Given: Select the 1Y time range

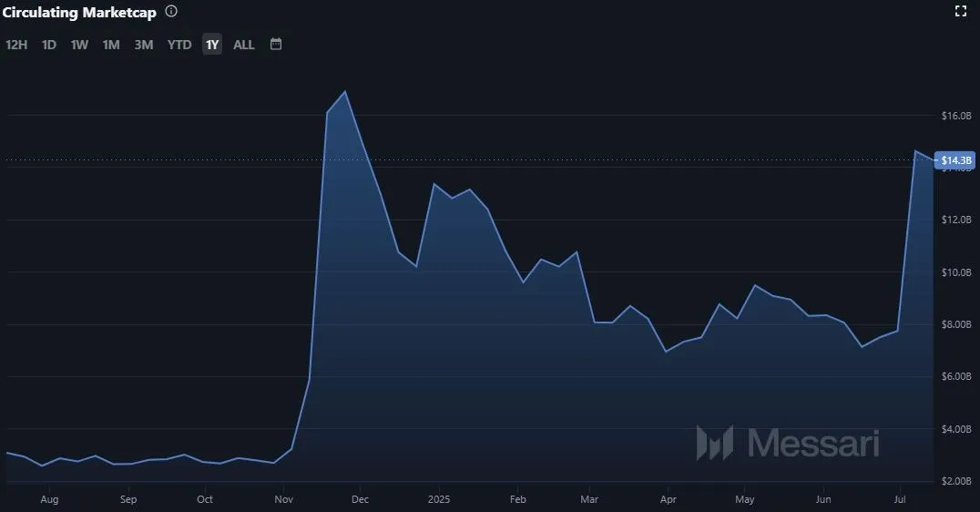Looking at the screenshot, I should (x=212, y=45).
